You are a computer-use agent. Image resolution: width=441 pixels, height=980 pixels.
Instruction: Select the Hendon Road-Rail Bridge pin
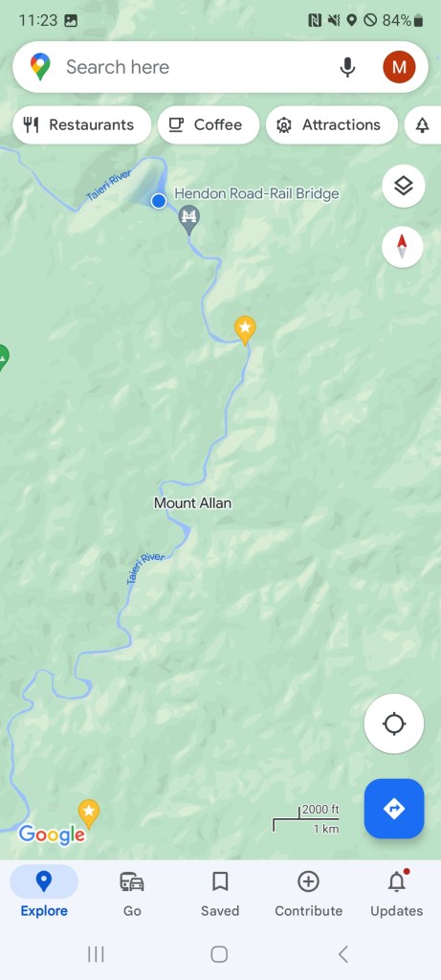click(x=189, y=219)
